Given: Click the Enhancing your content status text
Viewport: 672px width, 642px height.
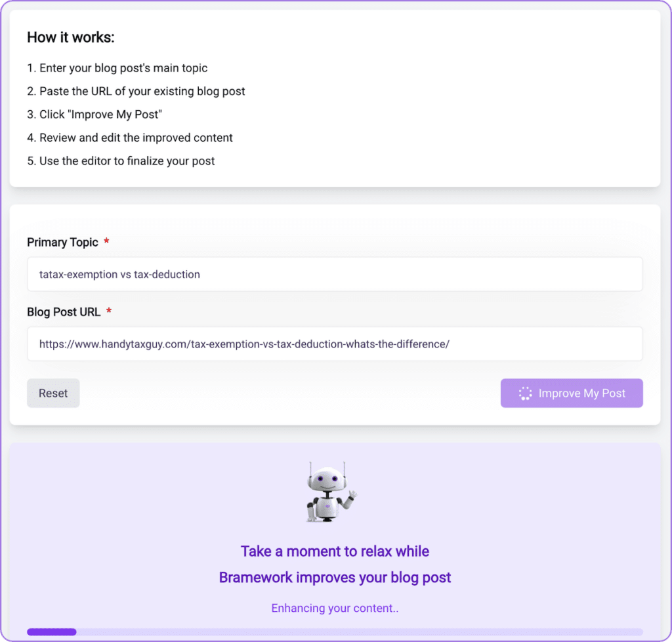Looking at the screenshot, I should click(335, 608).
